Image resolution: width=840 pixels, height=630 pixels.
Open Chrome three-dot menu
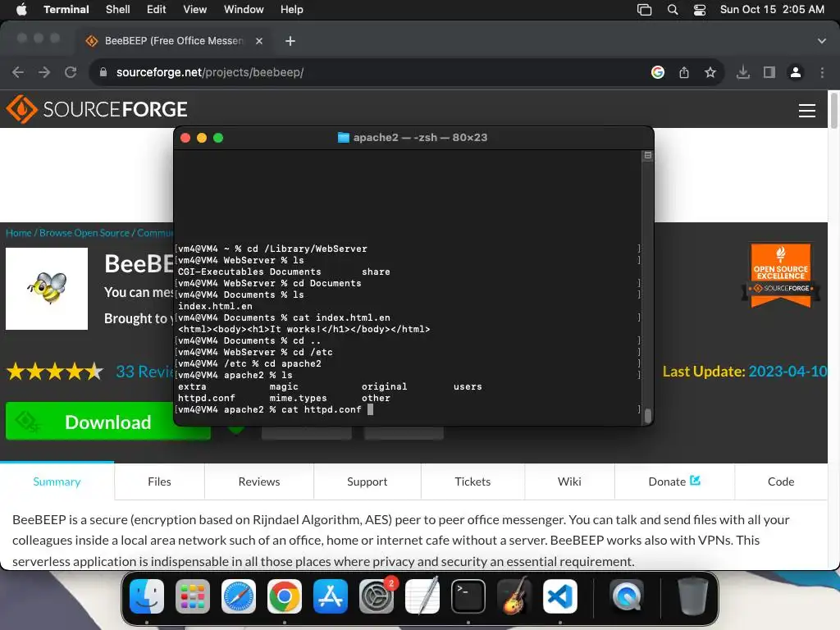(822, 72)
